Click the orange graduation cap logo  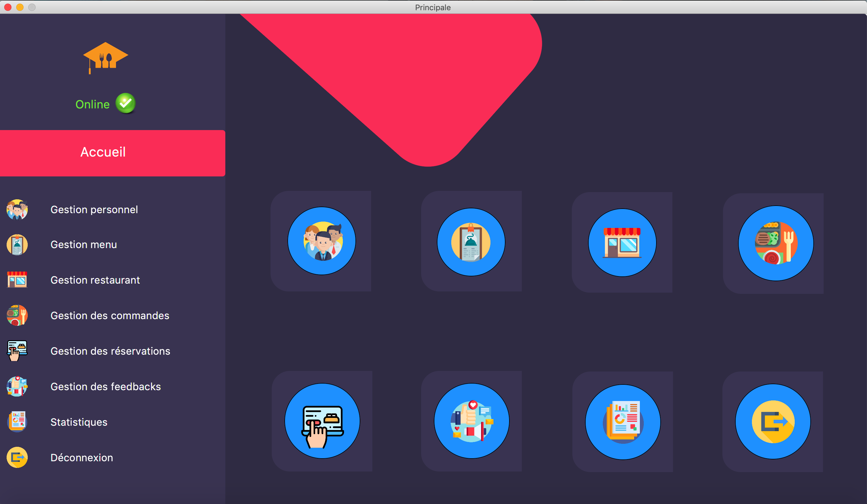pyautogui.click(x=105, y=58)
